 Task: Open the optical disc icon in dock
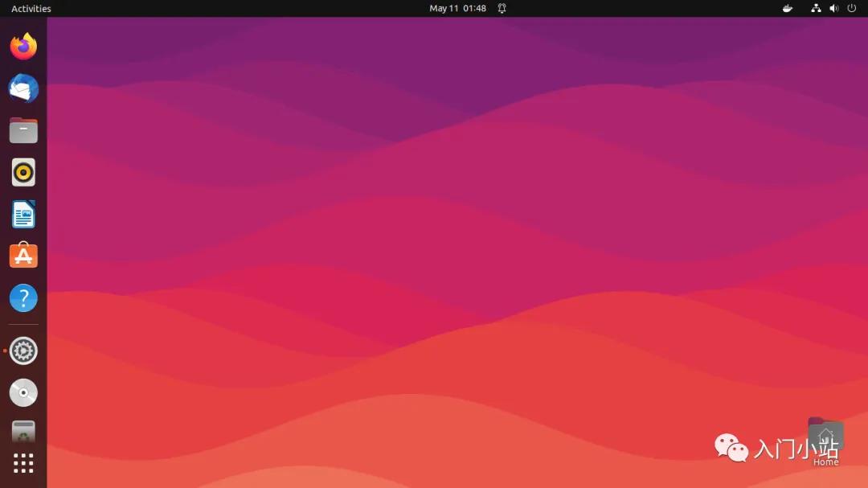[23, 392]
